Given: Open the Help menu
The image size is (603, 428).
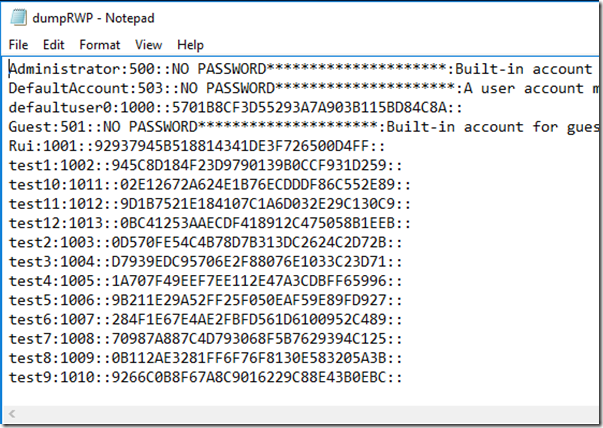Looking at the screenshot, I should tap(190, 45).
